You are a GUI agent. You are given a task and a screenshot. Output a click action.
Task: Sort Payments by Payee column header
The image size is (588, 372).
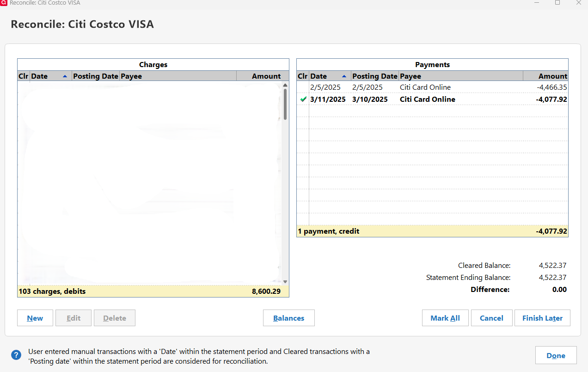point(461,76)
